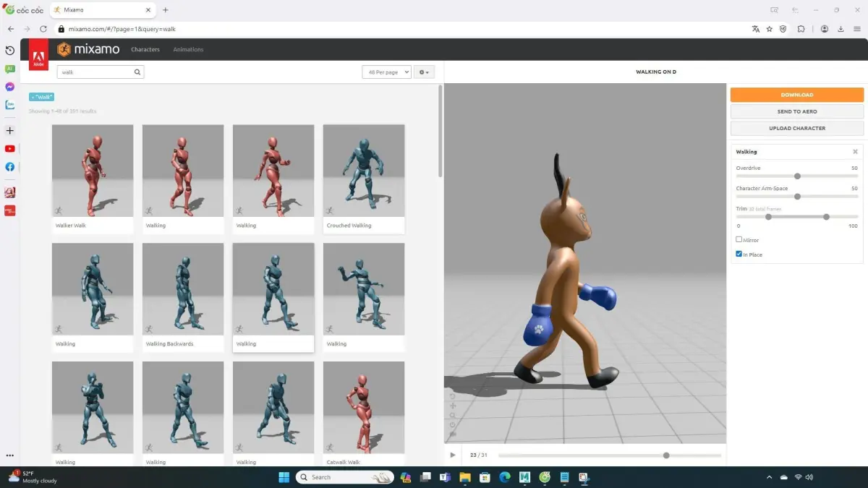
Task: Switch to the Animations tab
Action: pyautogui.click(x=188, y=49)
